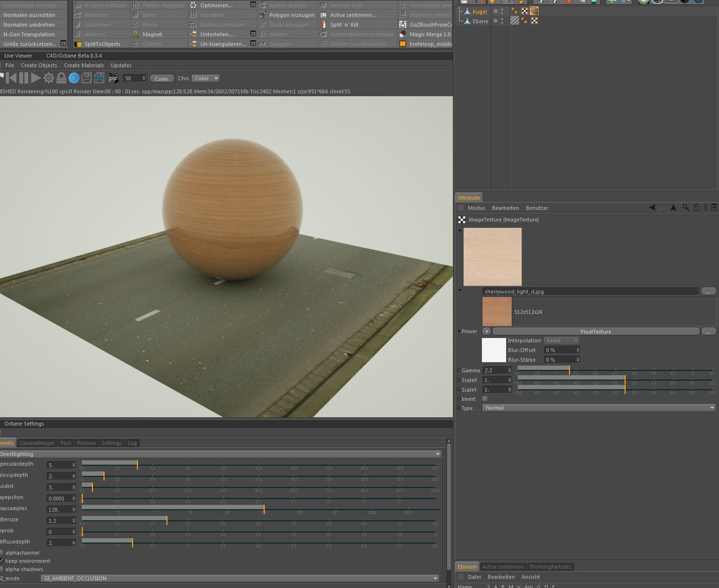
Task: Toggle the Invert checkbox
Action: pos(485,399)
